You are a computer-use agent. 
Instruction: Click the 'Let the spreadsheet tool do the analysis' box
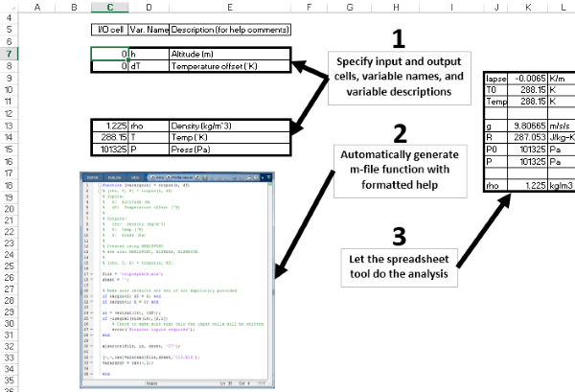(x=399, y=267)
